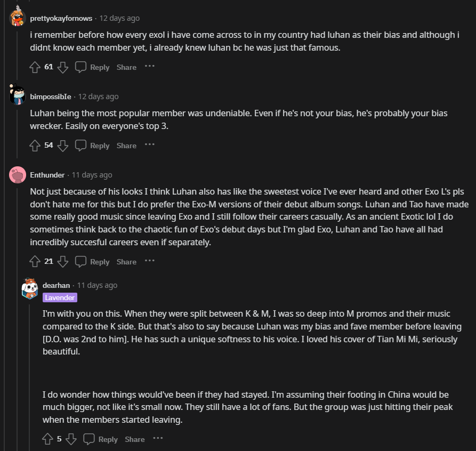Open dearhan's username profile link
This screenshot has height=451, width=476.
[56, 285]
